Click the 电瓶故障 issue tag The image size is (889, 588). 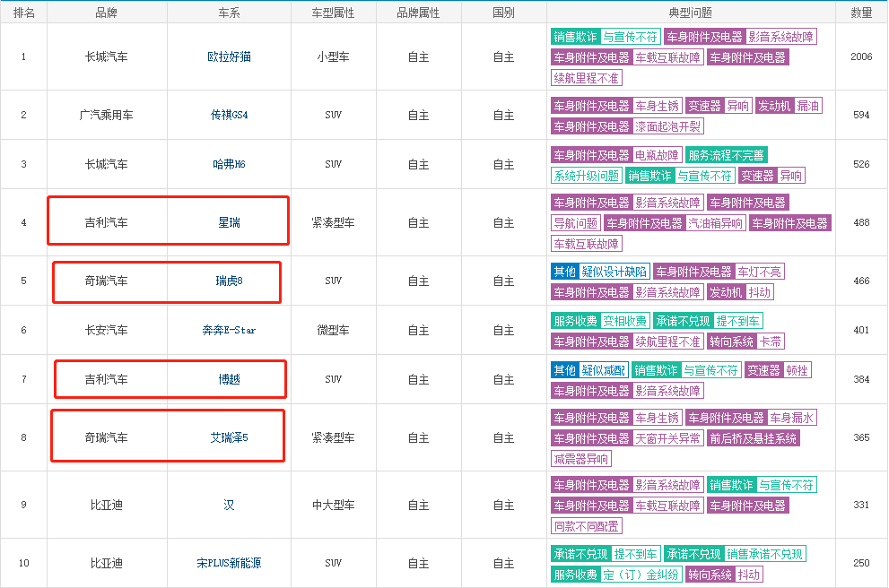[657, 156]
